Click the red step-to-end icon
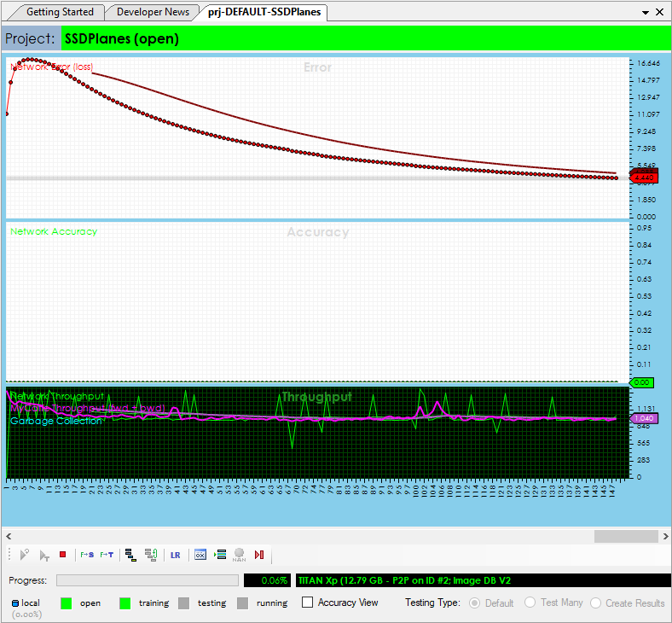Screen dimensions: 672x623 click(x=259, y=555)
